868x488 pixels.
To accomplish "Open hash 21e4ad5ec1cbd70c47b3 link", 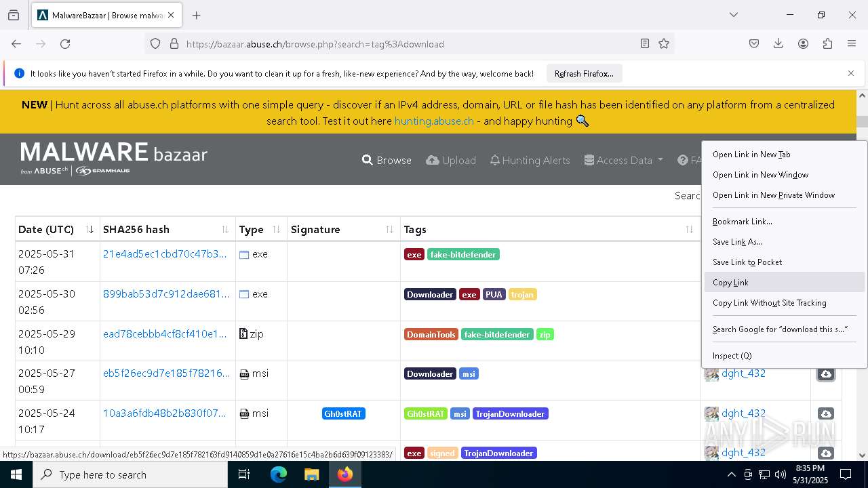I will (x=165, y=254).
